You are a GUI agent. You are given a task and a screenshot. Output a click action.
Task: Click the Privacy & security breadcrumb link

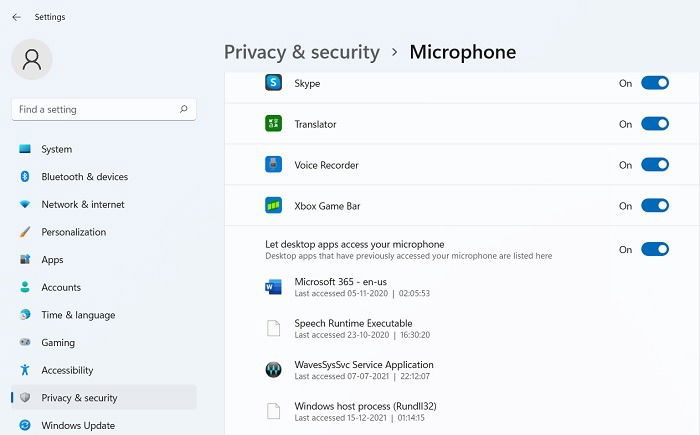pyautogui.click(x=302, y=52)
